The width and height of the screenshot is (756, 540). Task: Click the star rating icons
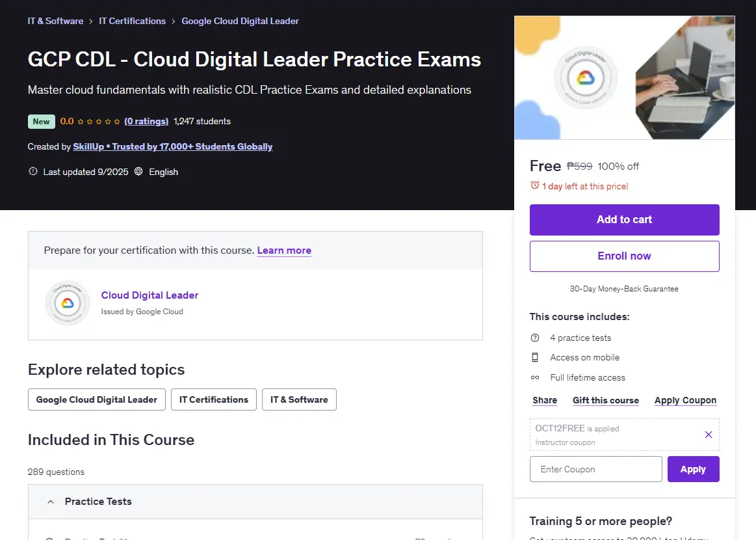(x=99, y=122)
